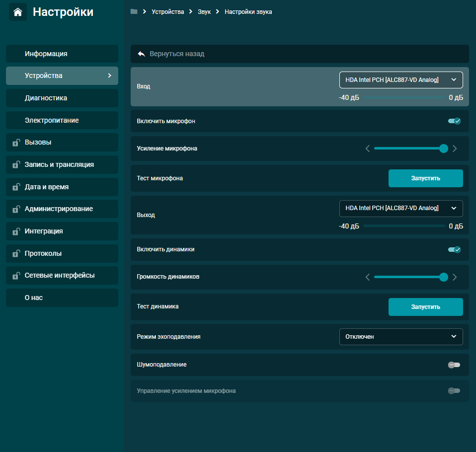The image size is (476, 452).
Task: Start the speaker test with Запустить
Action: tap(426, 307)
